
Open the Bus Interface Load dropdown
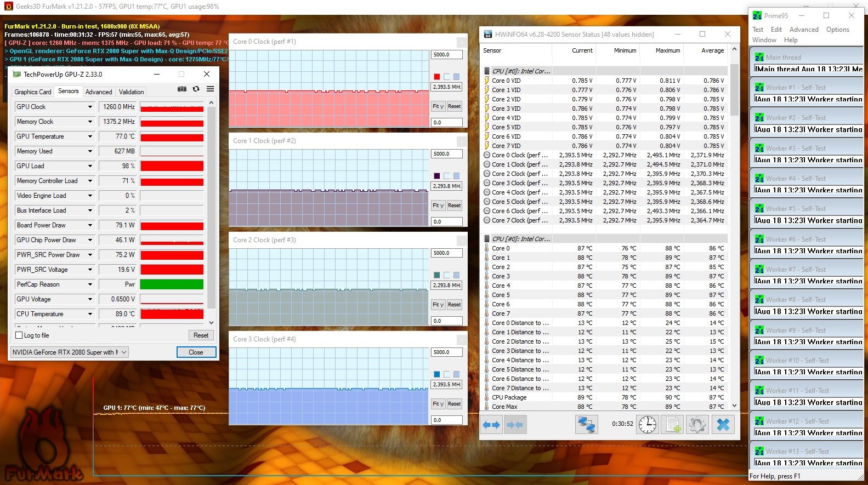(x=90, y=210)
